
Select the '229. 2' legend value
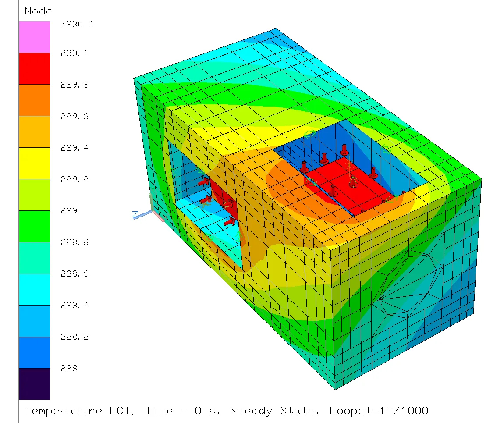click(x=75, y=179)
